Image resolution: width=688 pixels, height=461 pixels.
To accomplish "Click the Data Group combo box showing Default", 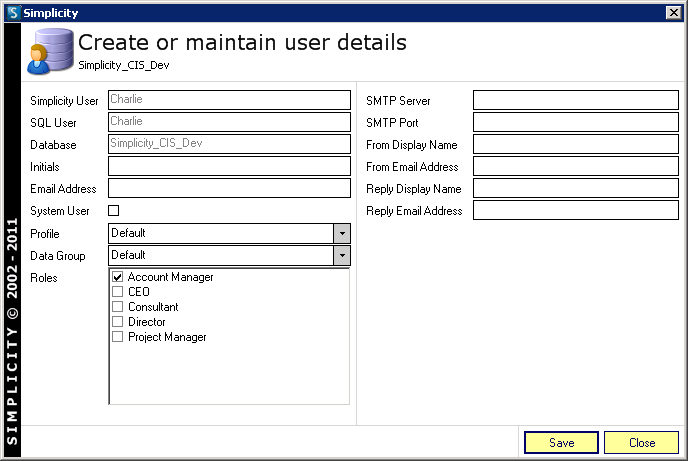I will coord(229,255).
